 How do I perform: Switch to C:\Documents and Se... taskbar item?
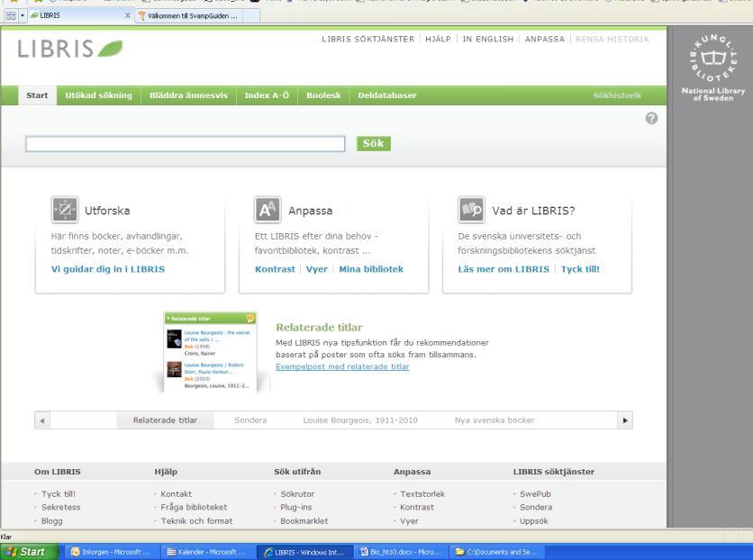[x=497, y=552]
